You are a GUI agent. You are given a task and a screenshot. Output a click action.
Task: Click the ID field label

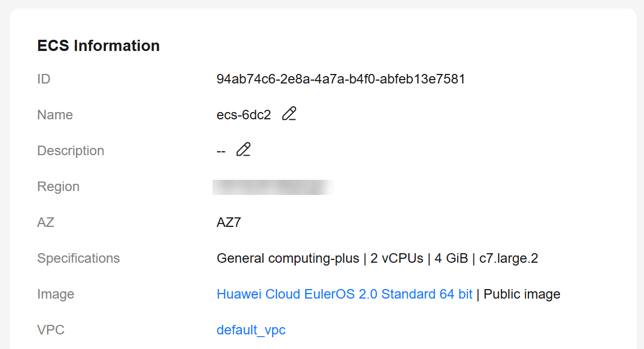pyautogui.click(x=44, y=79)
